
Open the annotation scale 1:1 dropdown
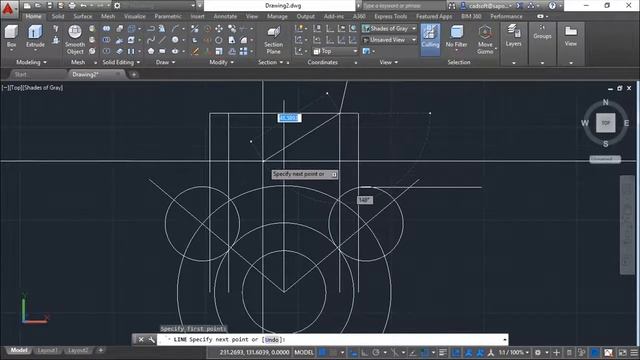513,352
